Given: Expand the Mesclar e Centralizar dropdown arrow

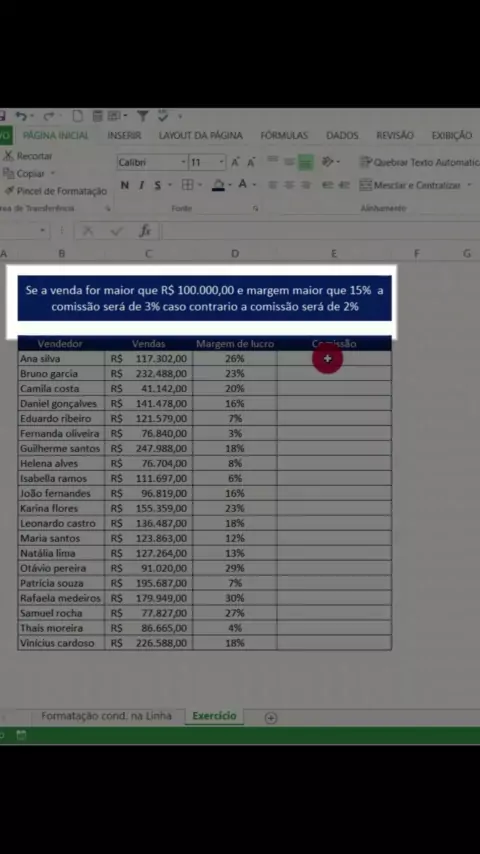Looking at the screenshot, I should tap(469, 186).
